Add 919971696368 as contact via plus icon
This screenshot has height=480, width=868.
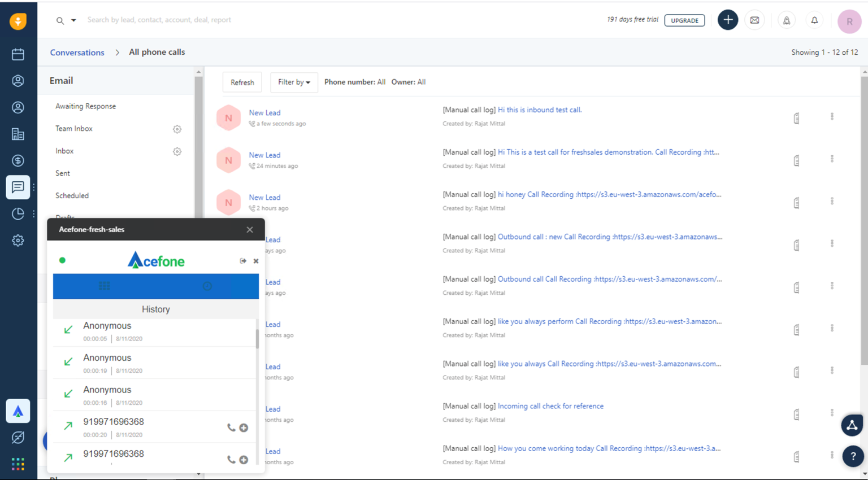244,427
